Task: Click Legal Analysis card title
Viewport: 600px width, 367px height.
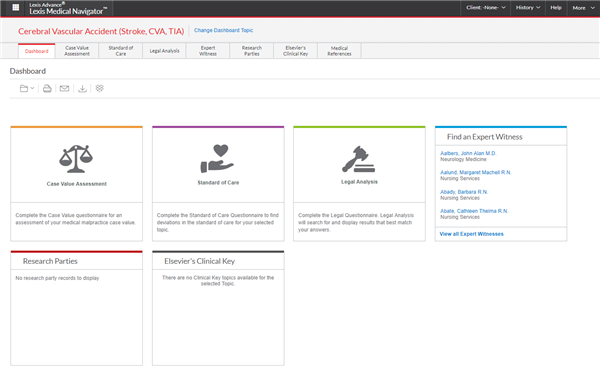Action: click(359, 182)
